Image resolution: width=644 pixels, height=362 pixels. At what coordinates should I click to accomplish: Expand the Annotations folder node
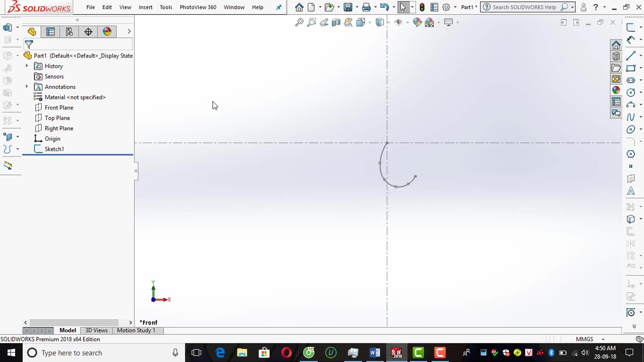click(27, 86)
